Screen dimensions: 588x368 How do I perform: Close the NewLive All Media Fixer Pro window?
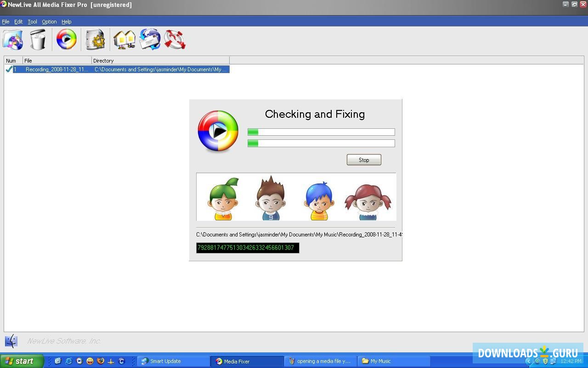click(583, 4)
